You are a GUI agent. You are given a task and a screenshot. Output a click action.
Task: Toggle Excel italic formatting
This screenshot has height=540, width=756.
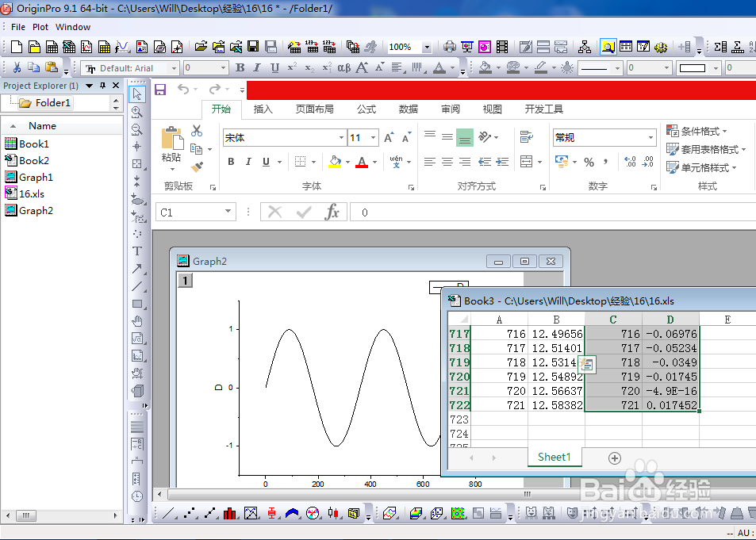248,162
